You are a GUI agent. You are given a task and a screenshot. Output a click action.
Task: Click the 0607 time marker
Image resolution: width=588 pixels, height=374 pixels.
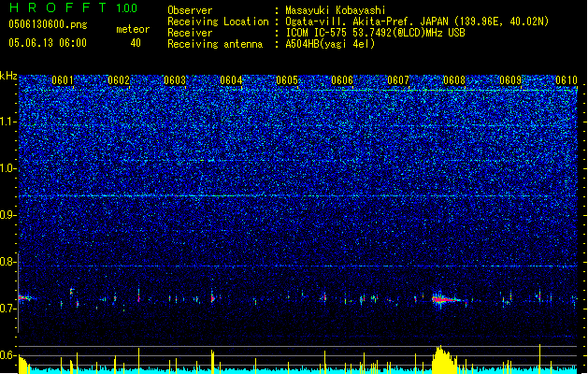[398, 80]
